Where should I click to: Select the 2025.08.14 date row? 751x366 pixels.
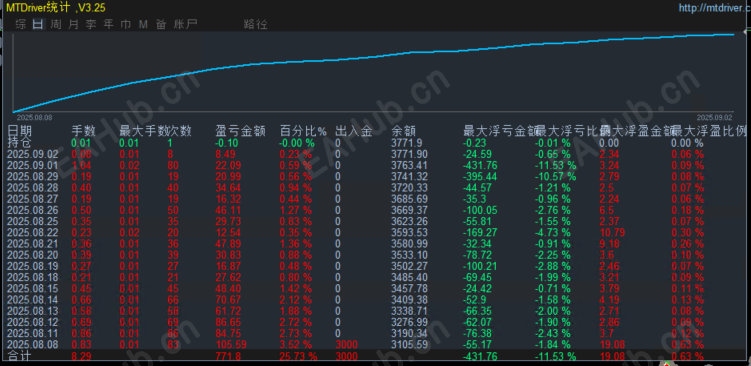coord(33,299)
